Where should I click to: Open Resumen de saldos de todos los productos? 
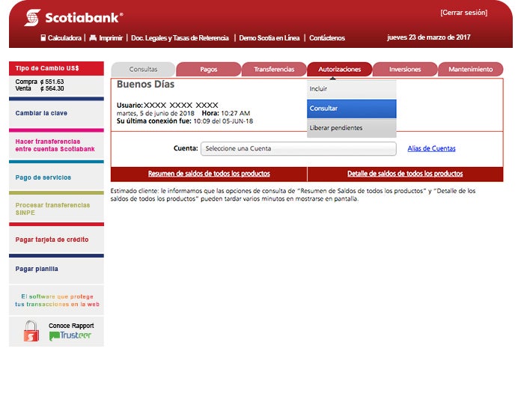(x=209, y=174)
